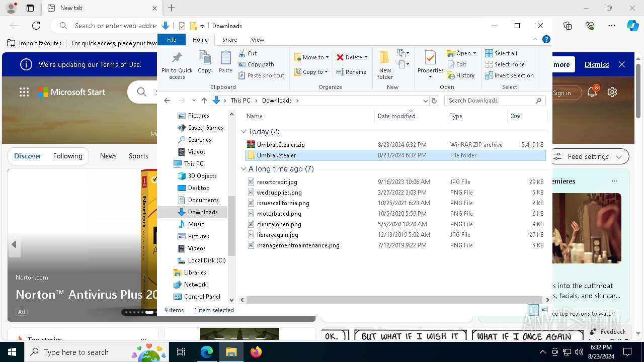
Task: Click Rename in Organize group
Action: (x=351, y=72)
